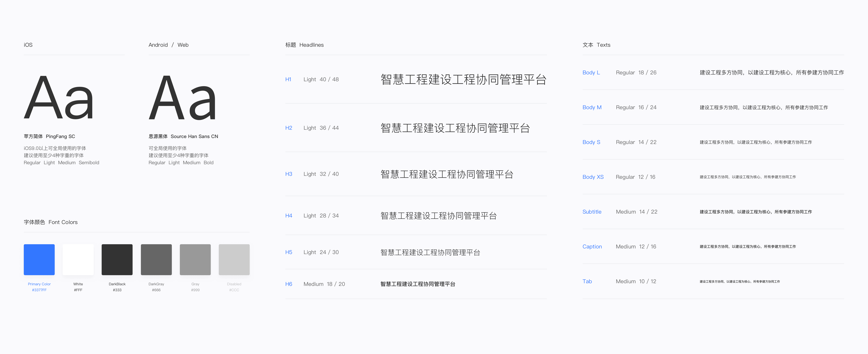Click the Primary Color blue swatch
This screenshot has height=354, width=868.
click(39, 260)
